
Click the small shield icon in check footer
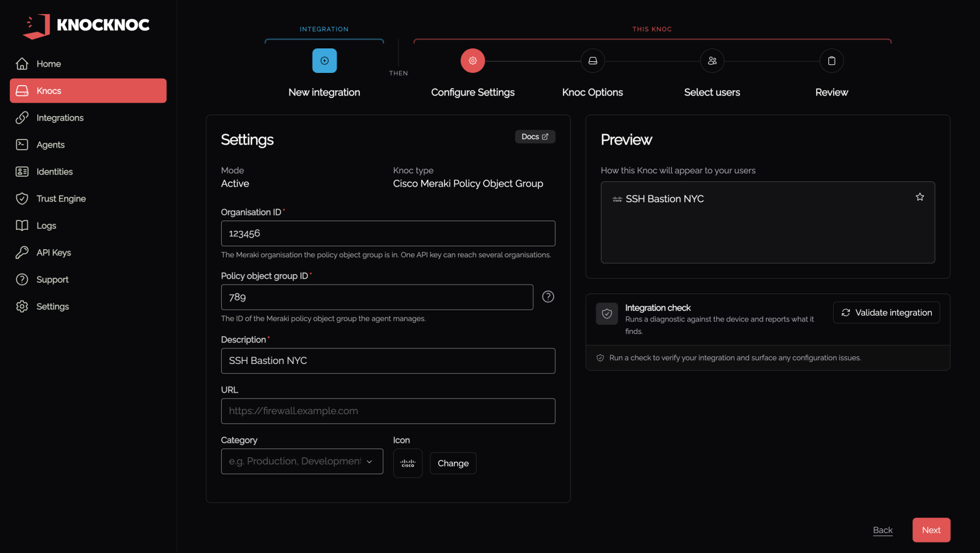tap(600, 358)
